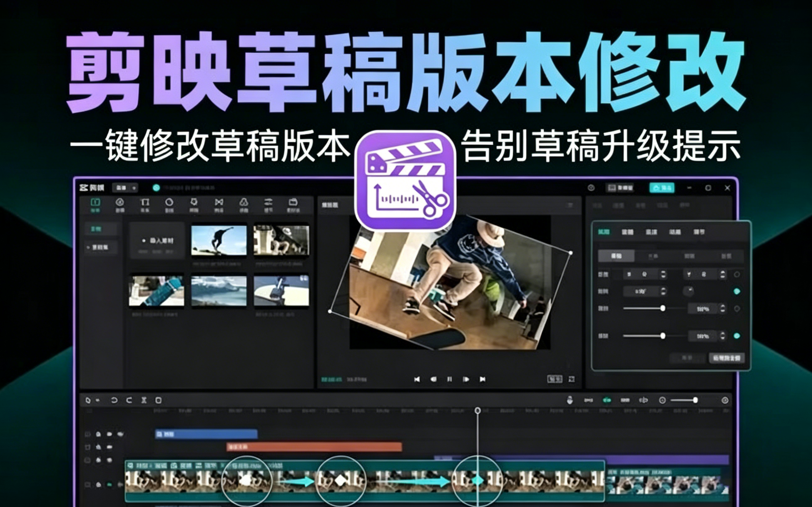Click the Split clip tool icon

[144, 400]
